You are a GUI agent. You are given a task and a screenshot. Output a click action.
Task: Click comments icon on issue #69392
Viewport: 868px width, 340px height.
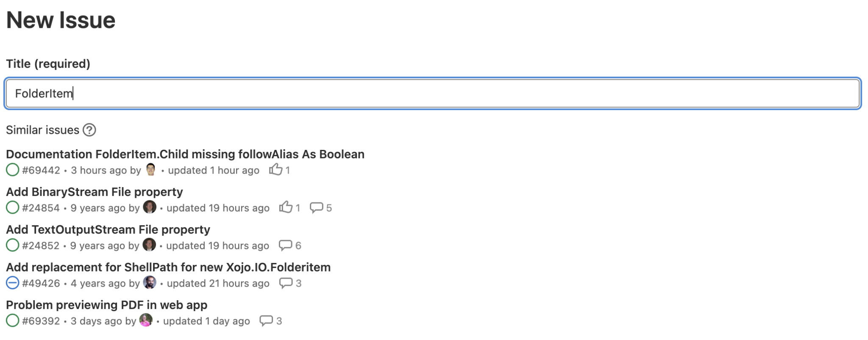point(266,321)
